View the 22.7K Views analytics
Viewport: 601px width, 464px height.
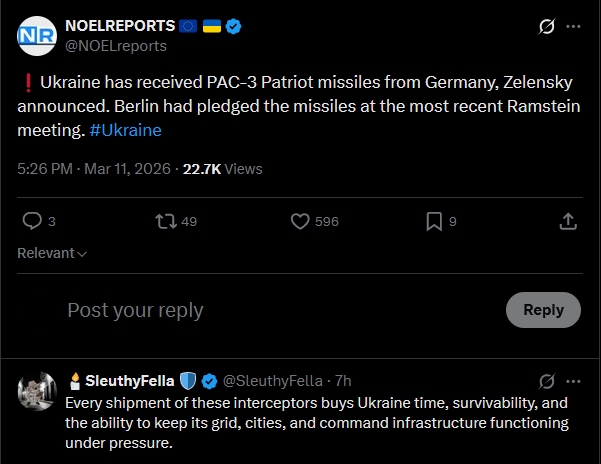click(x=222, y=169)
